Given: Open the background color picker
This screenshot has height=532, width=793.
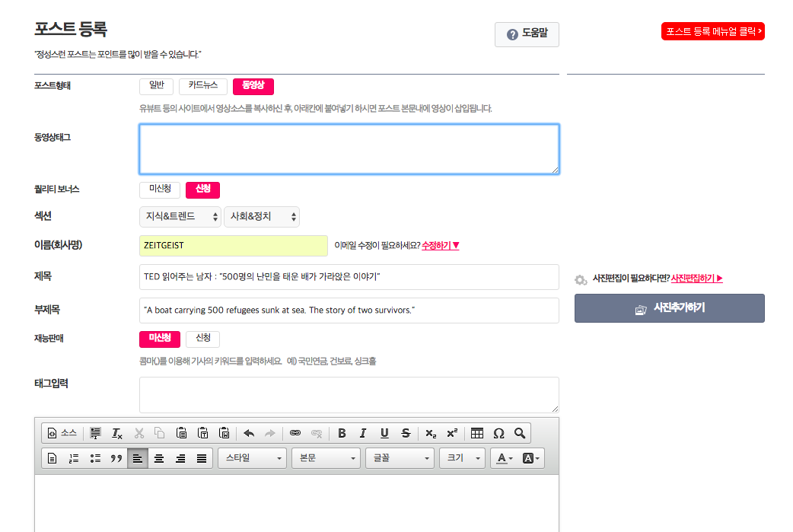Looking at the screenshot, I should pyautogui.click(x=530, y=458).
